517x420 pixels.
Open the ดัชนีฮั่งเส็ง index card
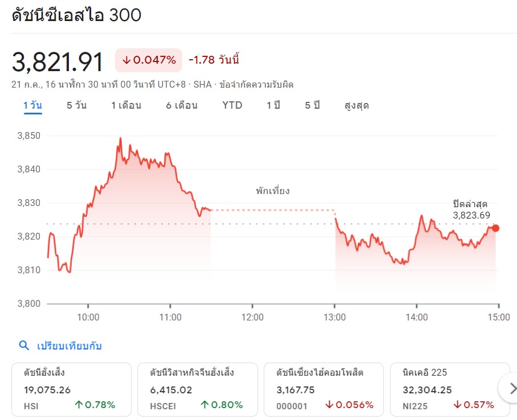pos(71,389)
